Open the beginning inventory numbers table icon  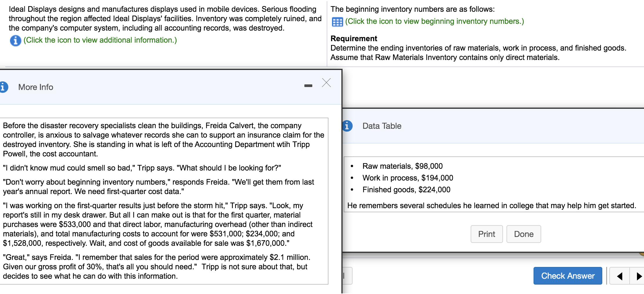click(x=337, y=21)
